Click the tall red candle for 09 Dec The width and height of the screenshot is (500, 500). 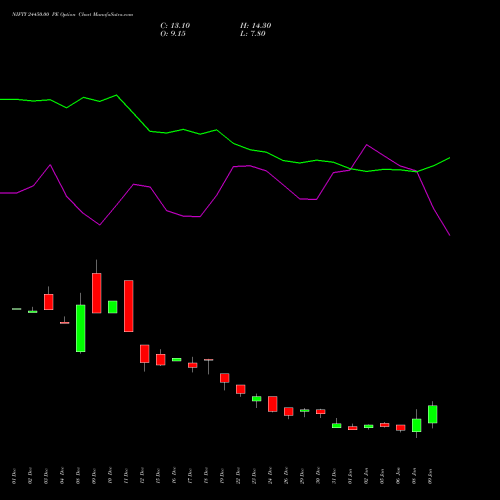point(97,293)
